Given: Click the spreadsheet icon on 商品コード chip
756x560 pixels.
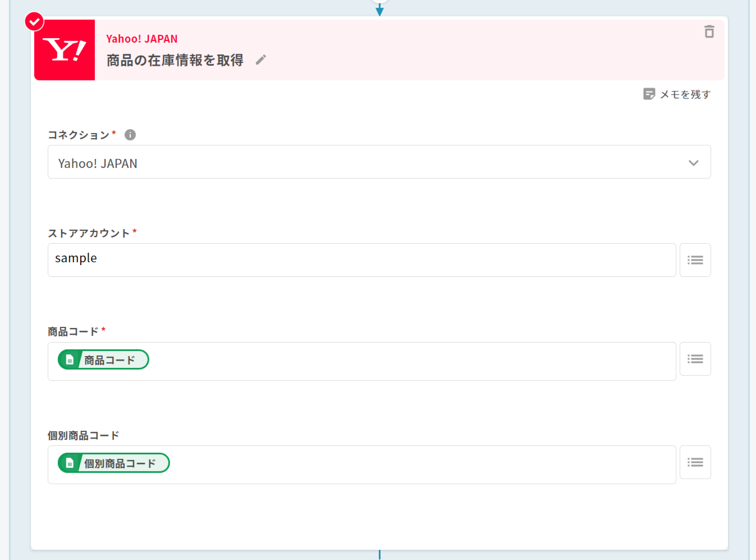Looking at the screenshot, I should tap(69, 360).
